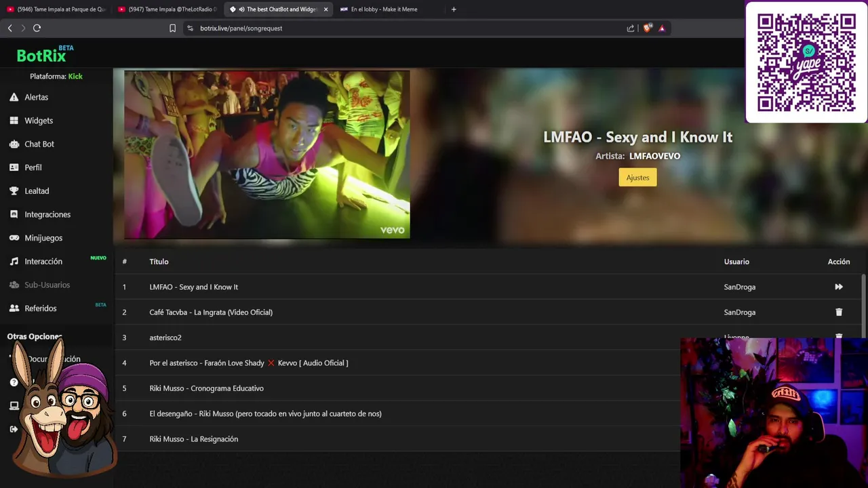Screen dimensions: 868x488
Task: Close the BotRix ChatBot browser tab
Action: (x=326, y=9)
